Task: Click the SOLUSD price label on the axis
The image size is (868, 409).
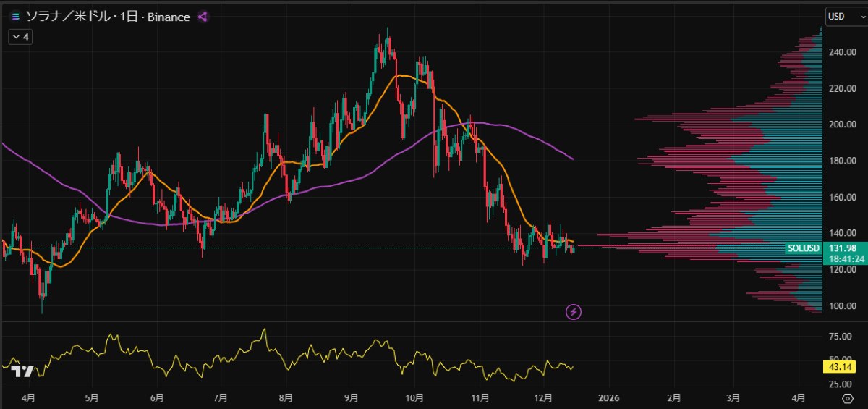Action: 804,248
